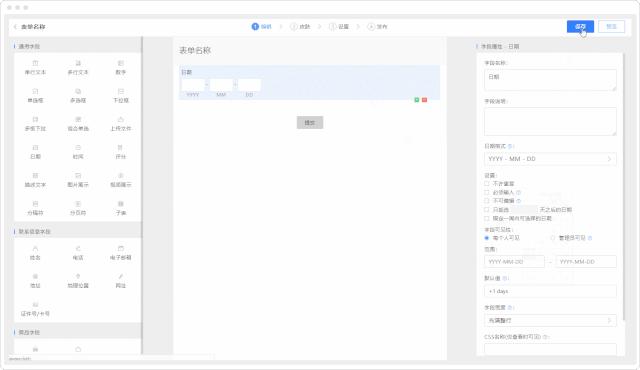Viewport: 640px width, 370px height.
Task: Click the YYYY box in form preview
Action: [193, 85]
